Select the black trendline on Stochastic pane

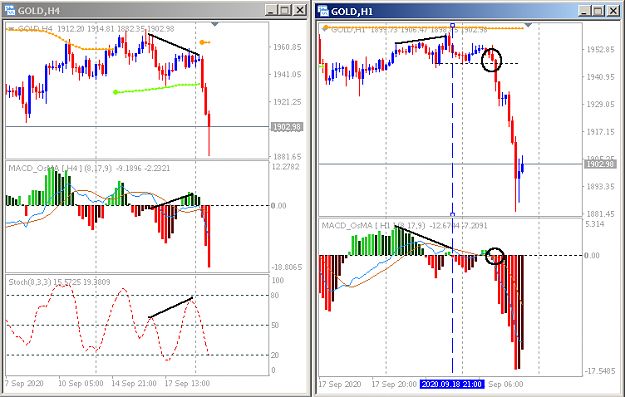tap(171, 307)
